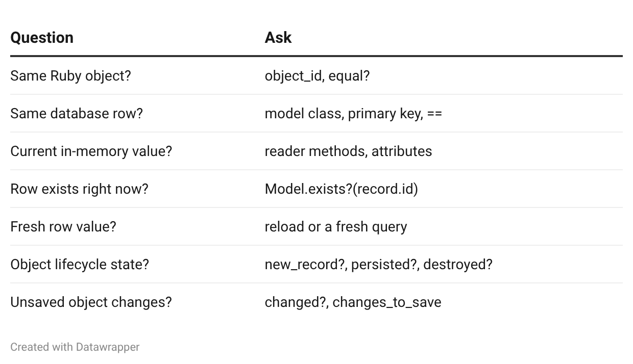The height and width of the screenshot is (364, 633).
Task: Open the 'Created with Datawrapper' link
Action: click(75, 347)
